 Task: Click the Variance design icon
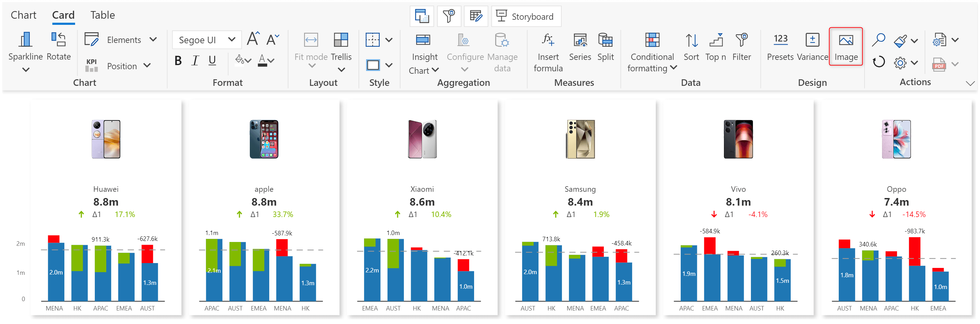[812, 40]
